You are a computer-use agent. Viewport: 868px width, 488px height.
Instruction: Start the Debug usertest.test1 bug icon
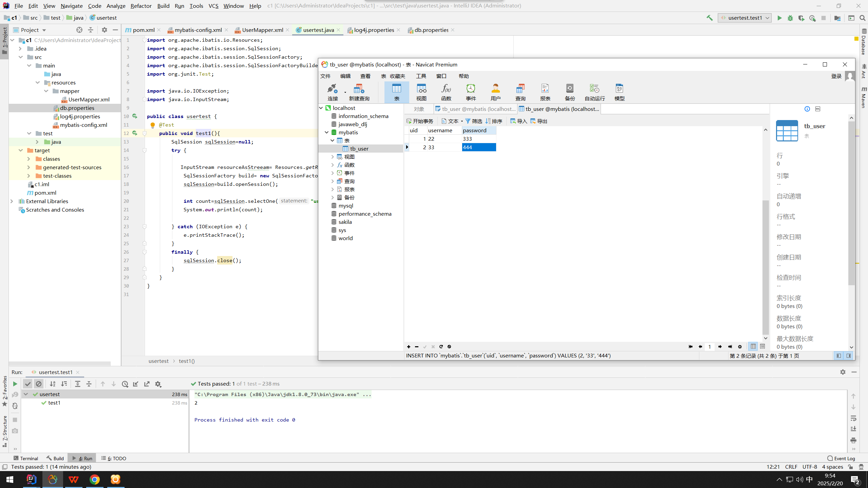(x=790, y=18)
